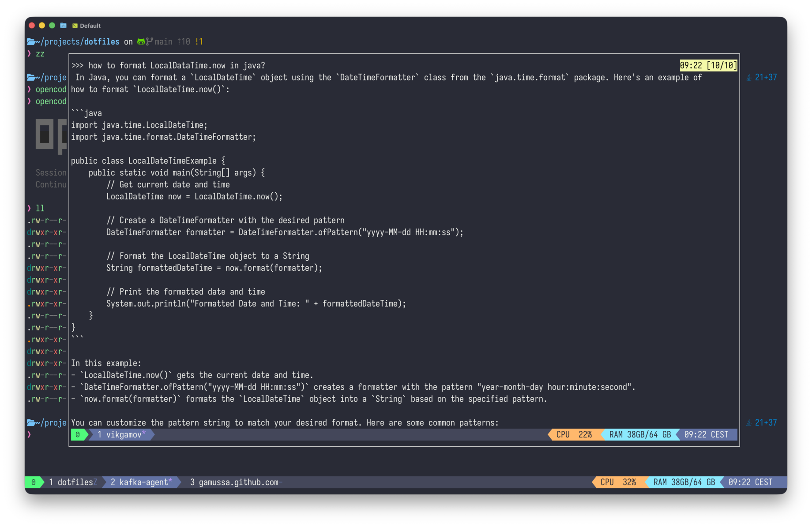
Task: Click the zz command text
Action: [40, 53]
